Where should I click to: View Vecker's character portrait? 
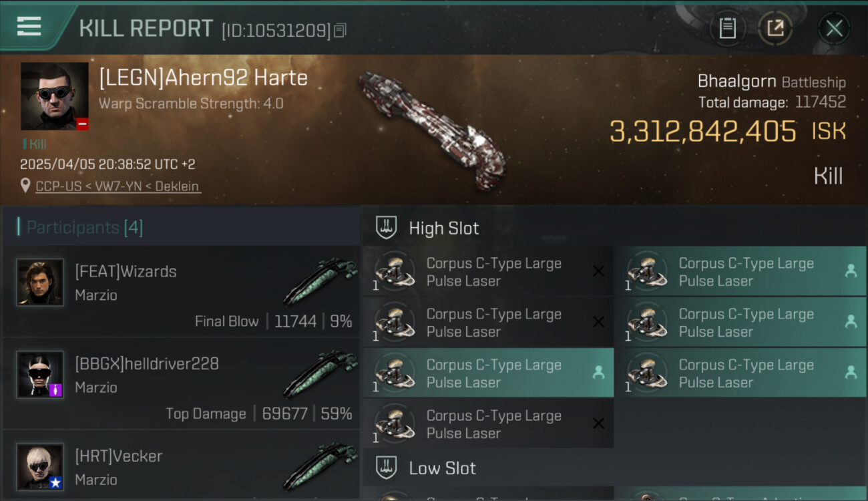pyautogui.click(x=41, y=466)
